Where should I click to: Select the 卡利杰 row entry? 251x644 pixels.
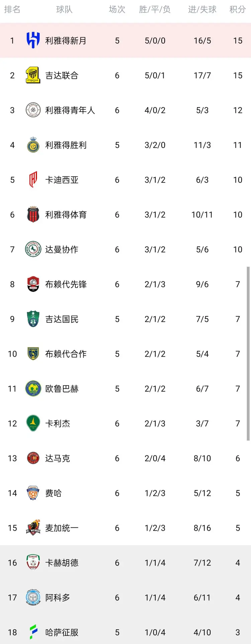[125, 424]
